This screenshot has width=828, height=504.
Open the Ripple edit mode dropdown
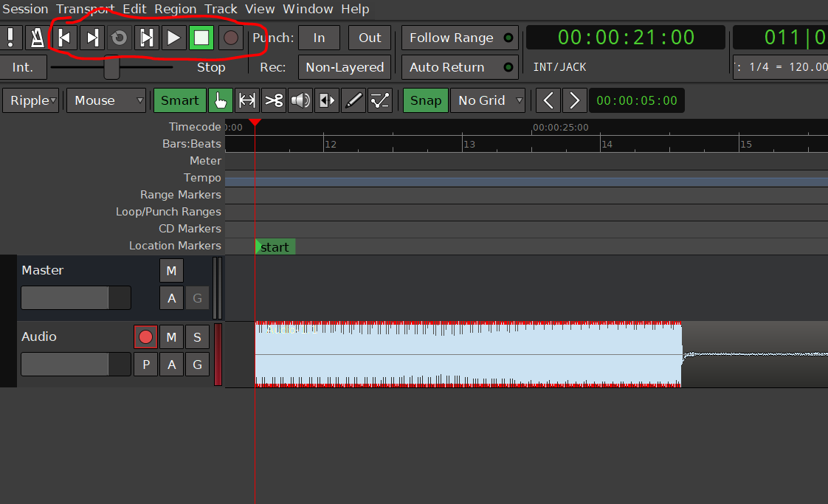click(30, 100)
